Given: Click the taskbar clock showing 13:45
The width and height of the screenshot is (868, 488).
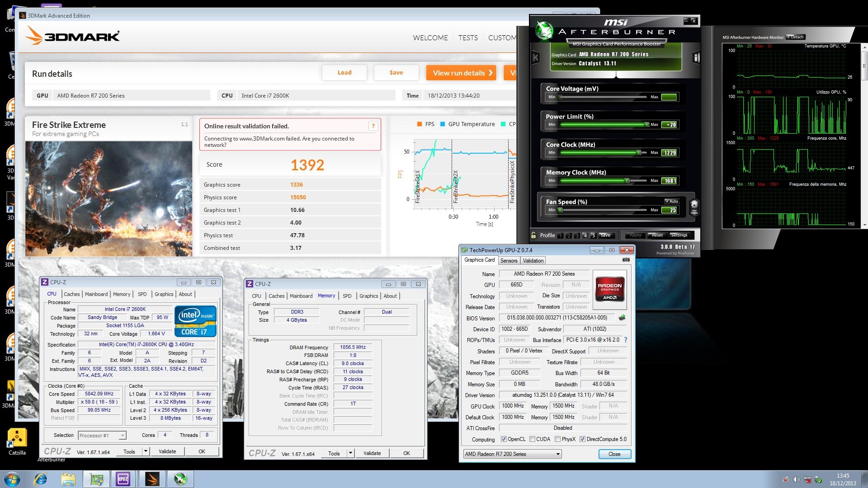Looking at the screenshot, I should (843, 476).
